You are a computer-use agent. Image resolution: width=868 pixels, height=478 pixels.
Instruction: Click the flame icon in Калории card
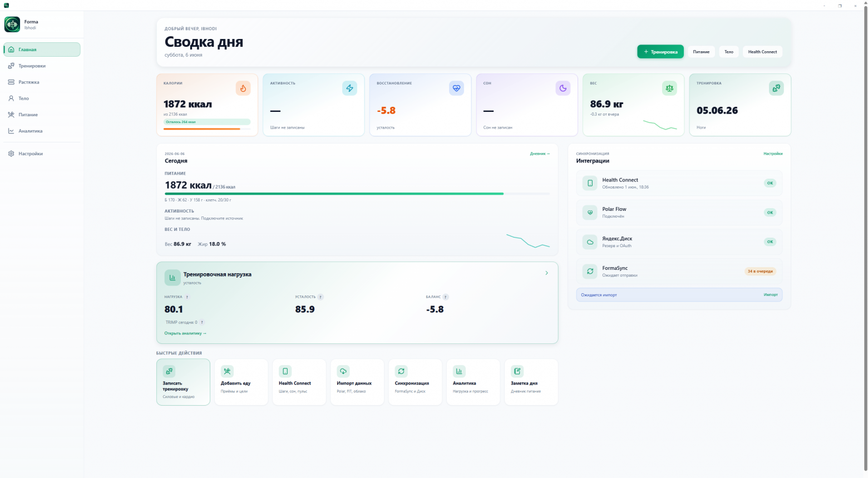[x=243, y=88]
